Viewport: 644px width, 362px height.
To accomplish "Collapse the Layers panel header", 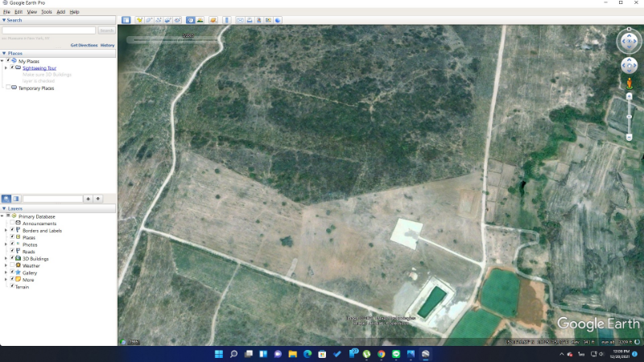I will click(3, 208).
